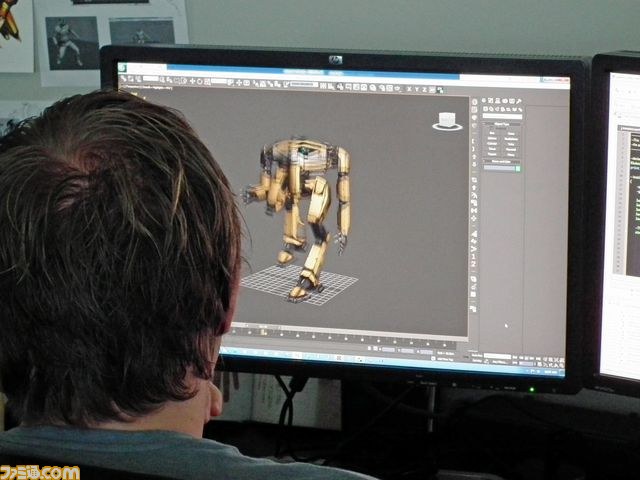Image resolution: width=640 pixels, height=480 pixels.
Task: Click Play Animation in playback controls
Action: click(x=526, y=358)
